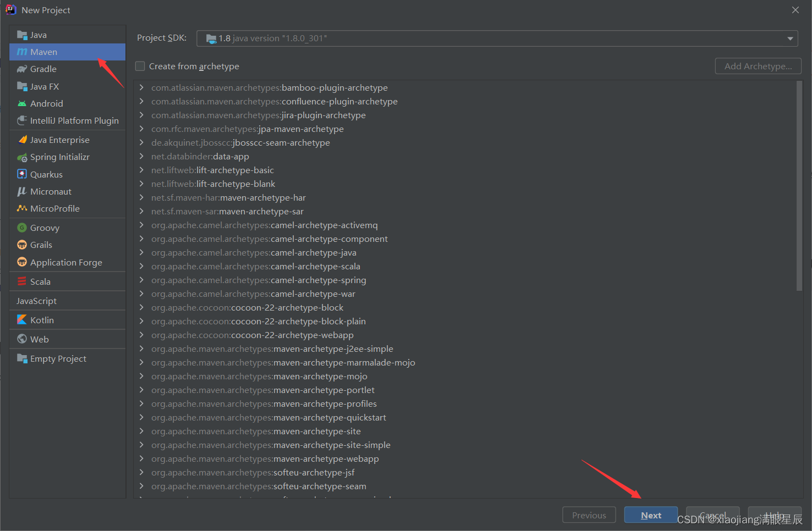Pick the Gradle project type

(67, 69)
